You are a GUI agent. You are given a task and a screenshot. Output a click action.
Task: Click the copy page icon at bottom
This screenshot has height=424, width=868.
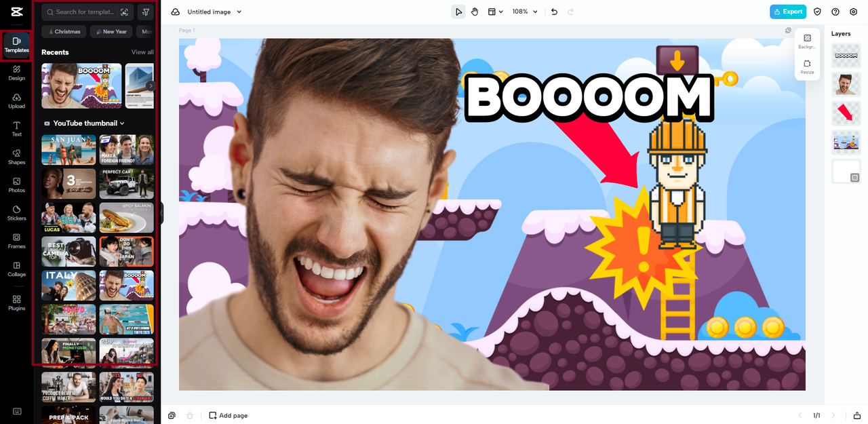point(172,415)
